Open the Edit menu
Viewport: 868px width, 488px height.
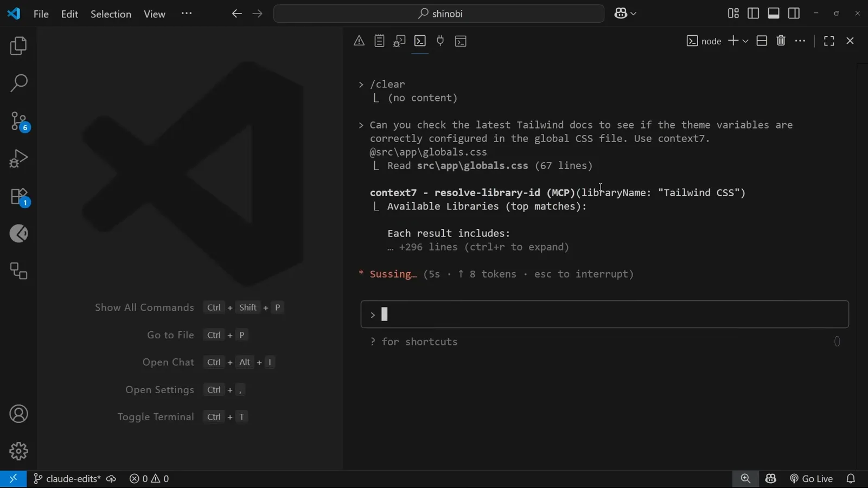tap(70, 14)
